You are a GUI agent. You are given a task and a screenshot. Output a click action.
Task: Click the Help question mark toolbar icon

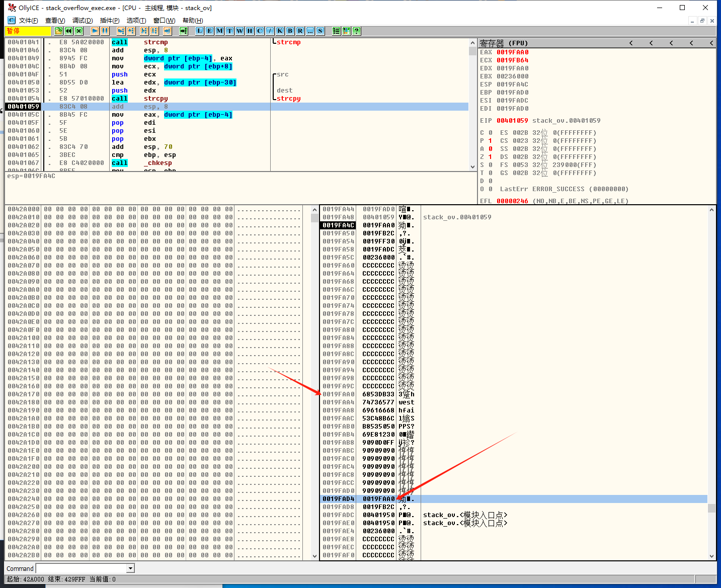(x=357, y=31)
